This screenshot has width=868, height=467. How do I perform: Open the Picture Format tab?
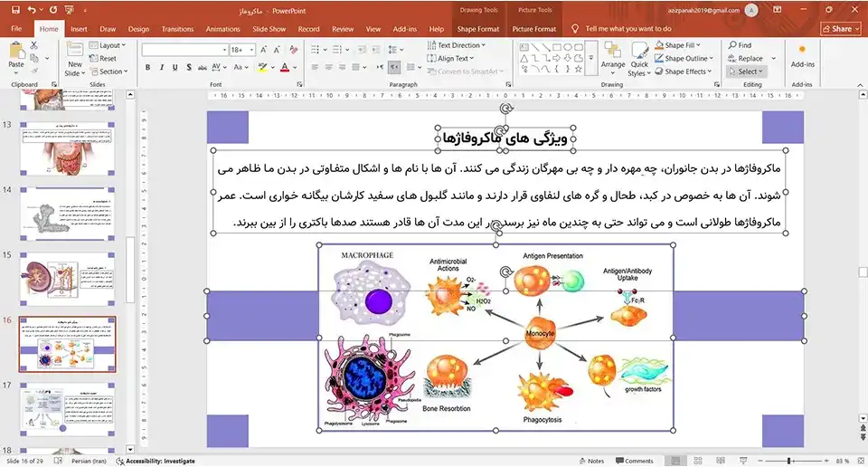tap(533, 29)
